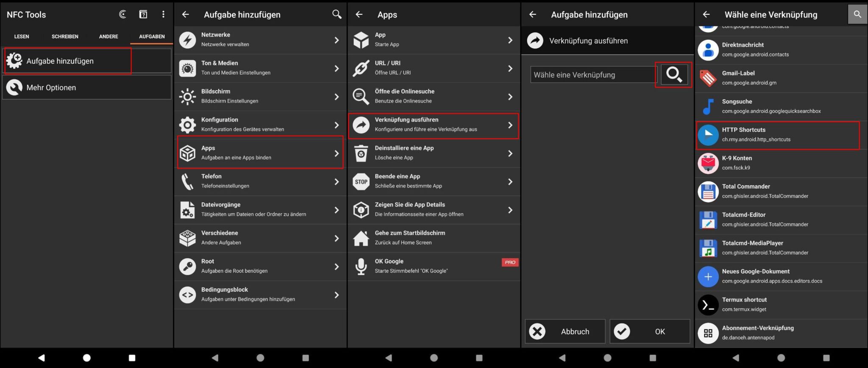Tap Android home button under NFC Tools screen
This screenshot has height=368, width=868.
point(87,358)
